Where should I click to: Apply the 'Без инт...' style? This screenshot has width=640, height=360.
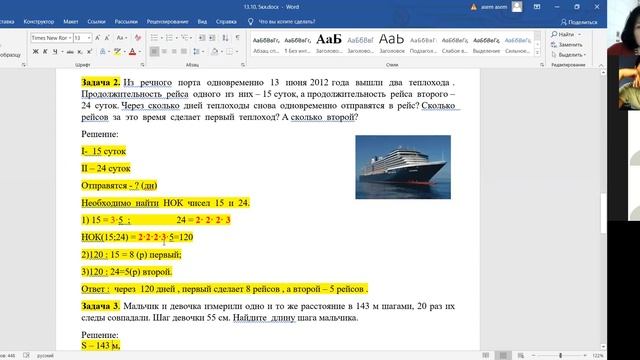coord(298,45)
